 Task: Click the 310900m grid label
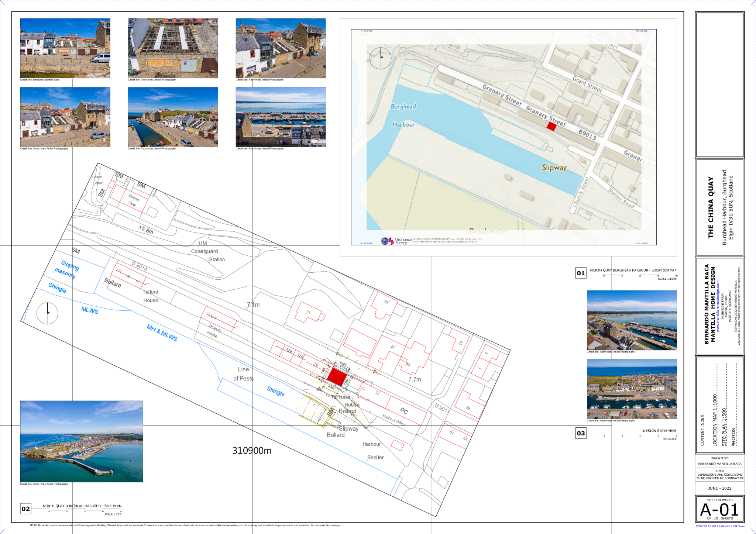pyautogui.click(x=252, y=451)
